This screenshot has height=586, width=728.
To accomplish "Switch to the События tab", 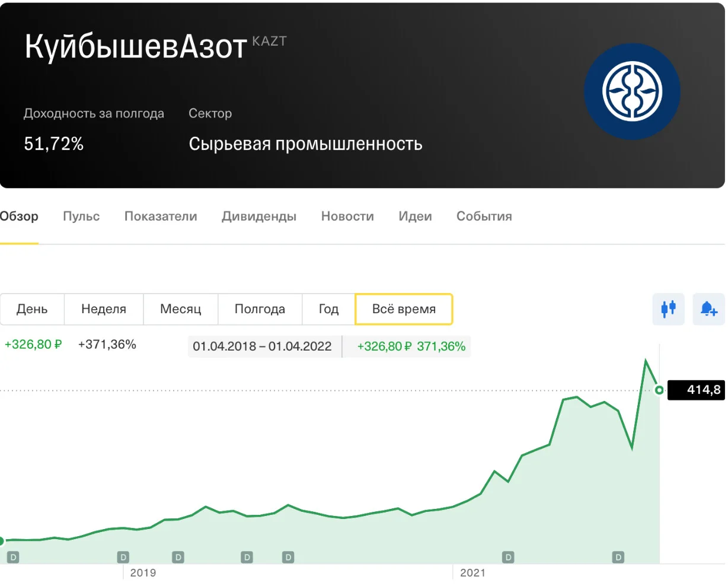I will pos(484,216).
